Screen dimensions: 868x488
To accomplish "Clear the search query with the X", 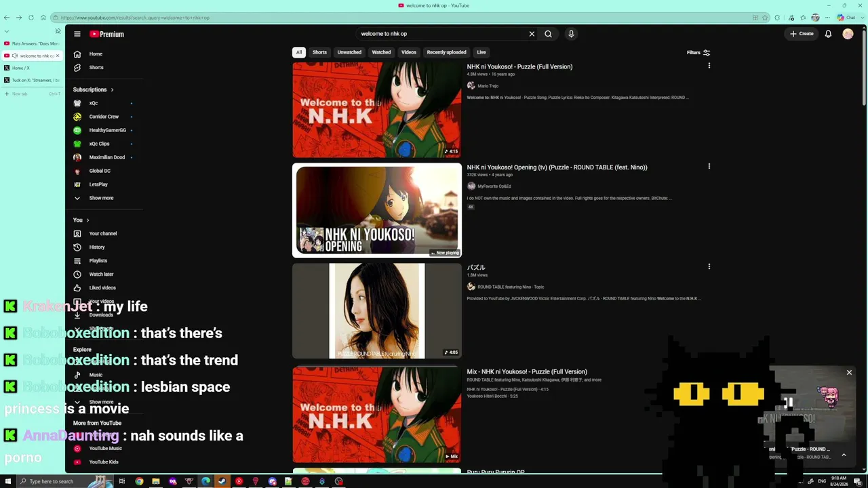I will point(532,34).
